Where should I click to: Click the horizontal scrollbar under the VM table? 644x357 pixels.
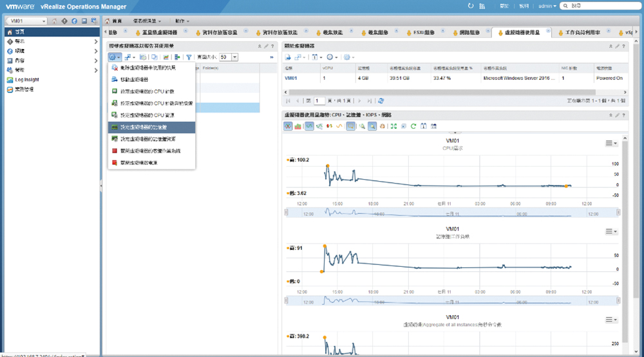point(442,92)
